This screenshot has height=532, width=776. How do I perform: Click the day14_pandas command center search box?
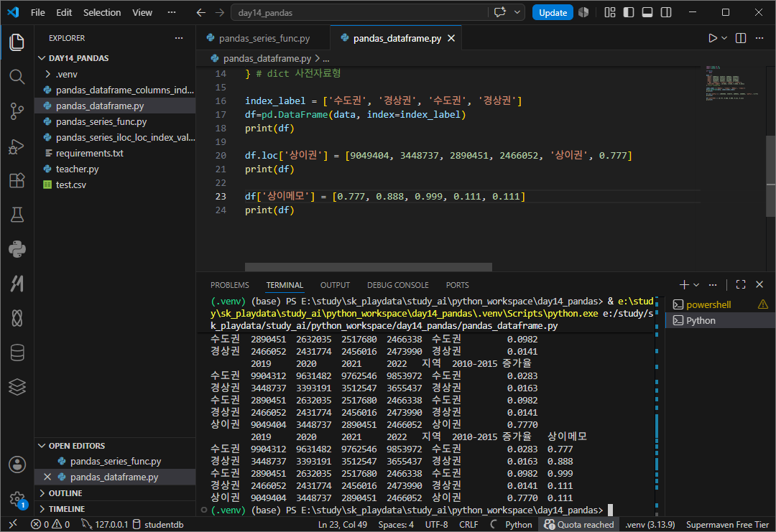[360, 12]
